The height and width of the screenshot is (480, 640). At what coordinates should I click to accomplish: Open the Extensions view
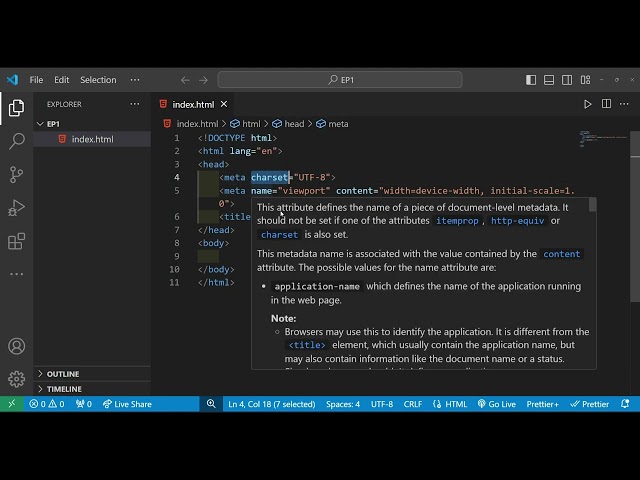tap(16, 241)
